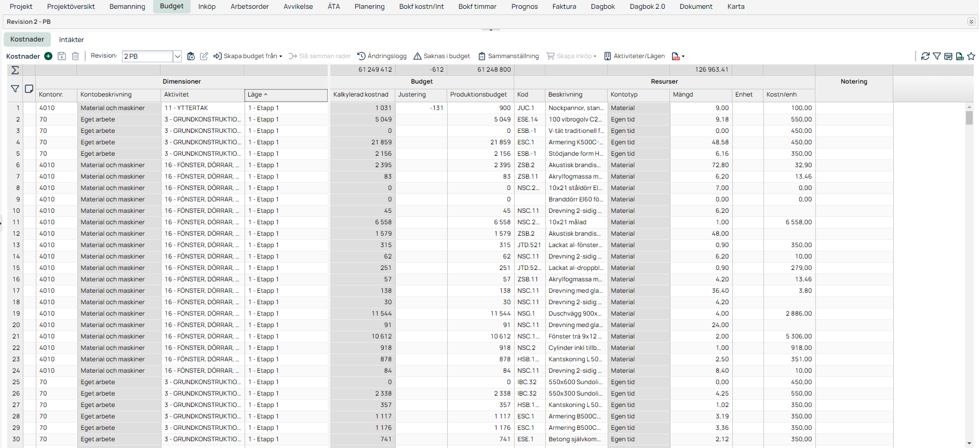Open the PDF export dropdown arrow
Image resolution: width=980 pixels, height=448 pixels.
tap(683, 56)
